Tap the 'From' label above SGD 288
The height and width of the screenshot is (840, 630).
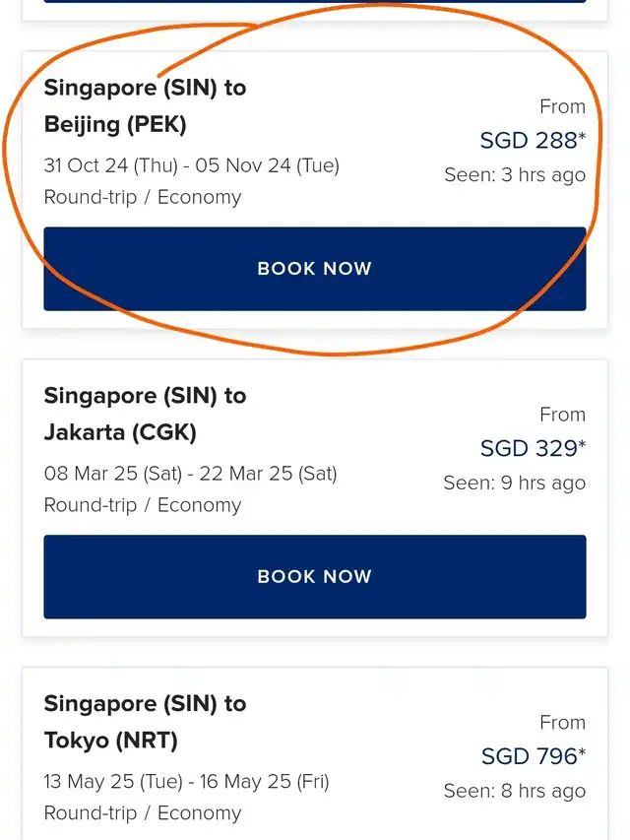tap(562, 107)
